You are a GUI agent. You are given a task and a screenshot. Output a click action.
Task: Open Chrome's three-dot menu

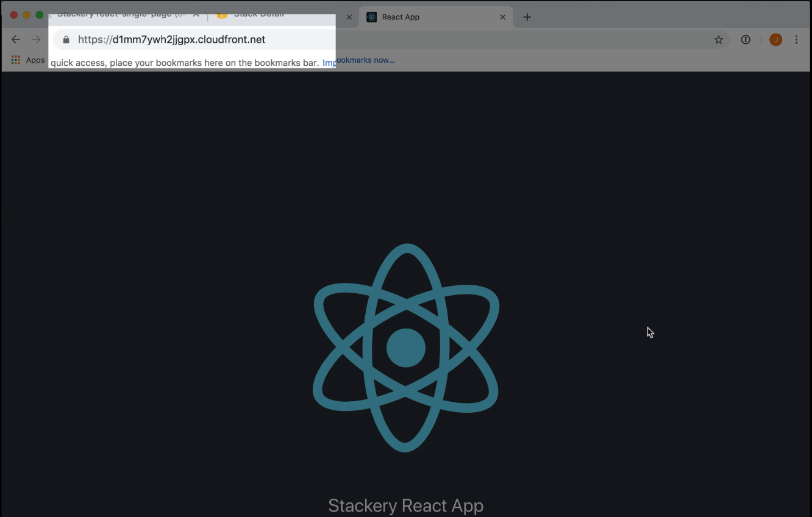[796, 40]
